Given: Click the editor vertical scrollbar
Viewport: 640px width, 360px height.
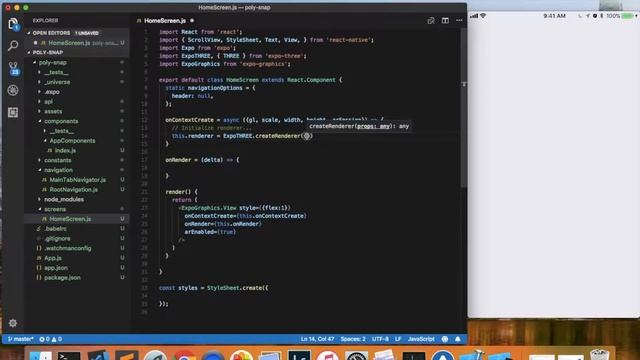Looking at the screenshot, I should (464, 108).
